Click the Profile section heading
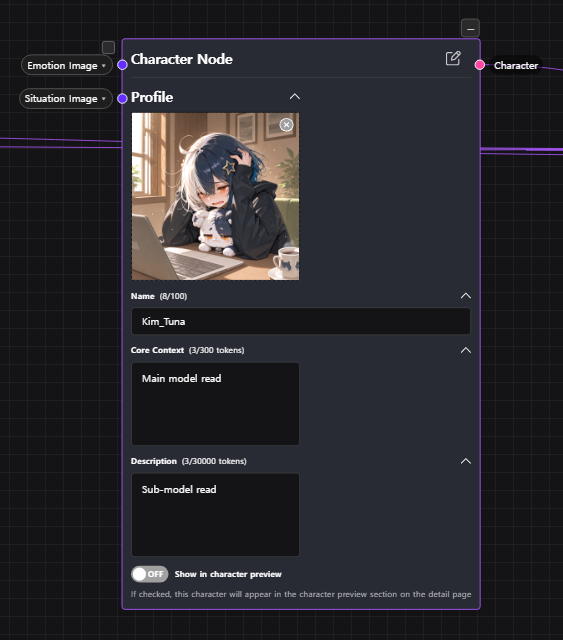The image size is (563, 640). pos(152,97)
